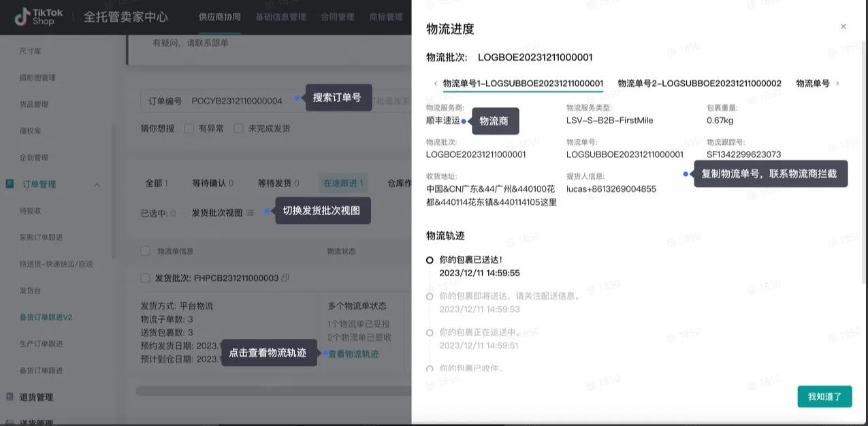Click the 你的包裹正在运送中 track entry
The width and height of the screenshot is (868, 426).
[x=480, y=332]
